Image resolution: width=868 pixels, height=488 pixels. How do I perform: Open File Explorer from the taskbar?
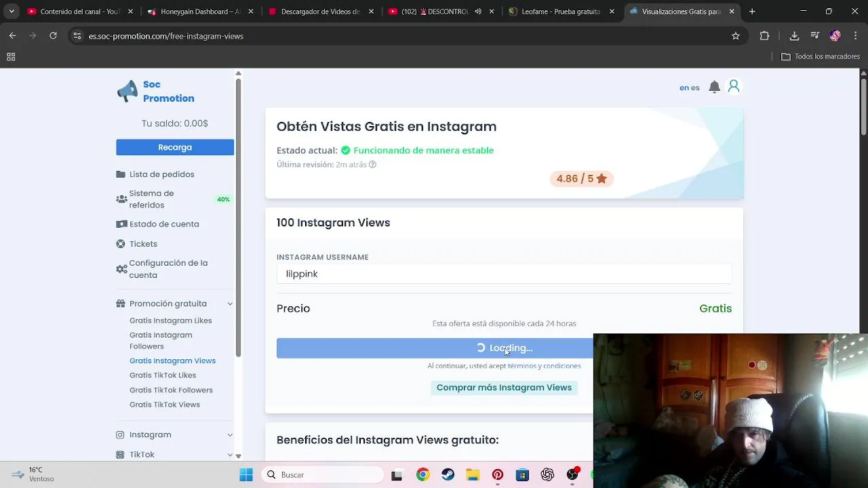(473, 475)
